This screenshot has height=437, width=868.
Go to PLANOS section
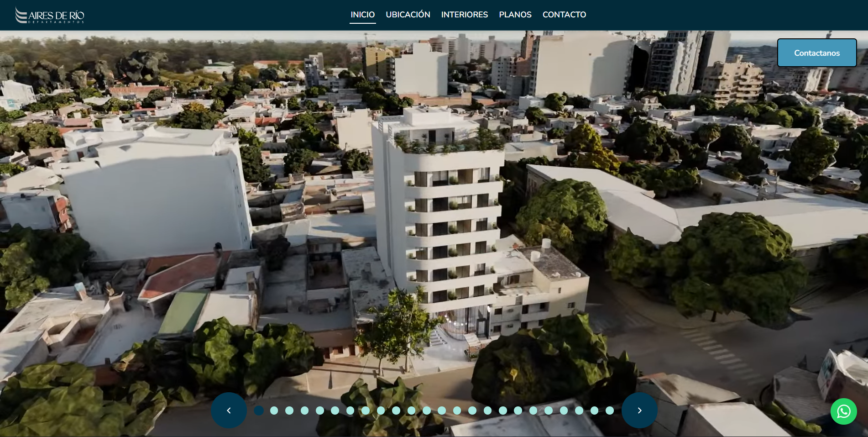tap(515, 15)
